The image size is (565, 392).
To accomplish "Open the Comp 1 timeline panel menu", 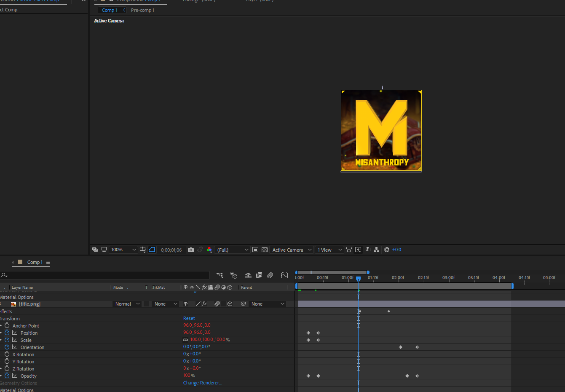I will (48, 262).
